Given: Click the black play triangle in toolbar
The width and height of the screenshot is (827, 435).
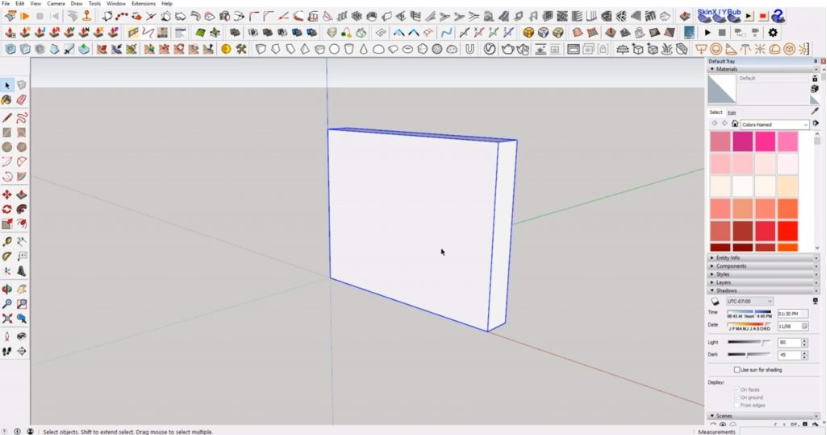Looking at the screenshot, I should tap(707, 33).
